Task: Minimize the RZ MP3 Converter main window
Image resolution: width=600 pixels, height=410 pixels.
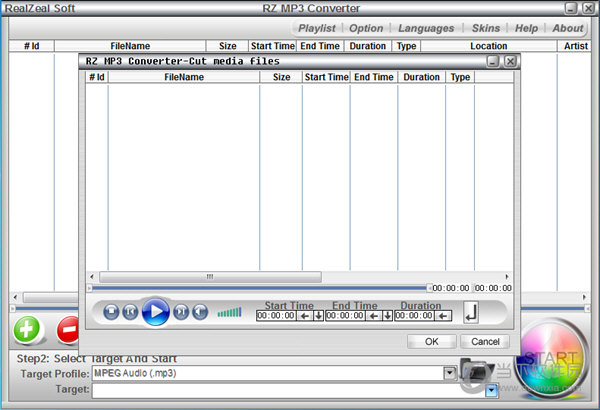Action: [x=571, y=8]
